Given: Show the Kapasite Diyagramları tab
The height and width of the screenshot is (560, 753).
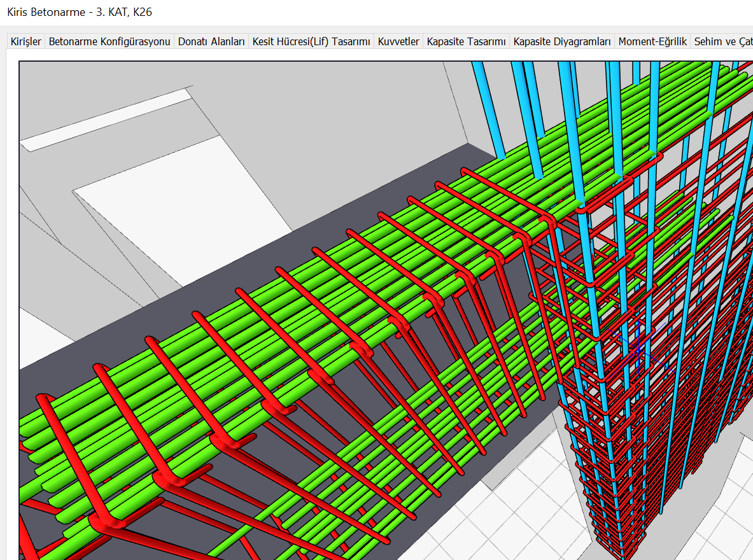Looking at the screenshot, I should coord(562,41).
